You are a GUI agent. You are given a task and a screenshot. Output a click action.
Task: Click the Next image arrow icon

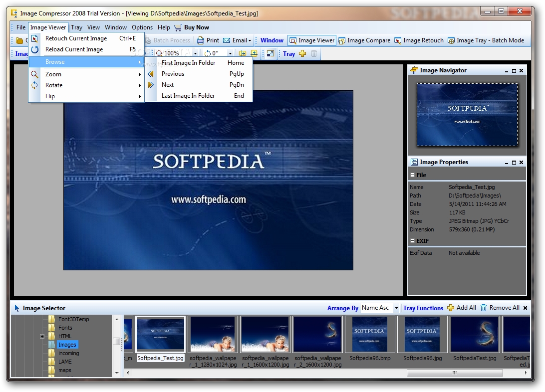tap(151, 85)
